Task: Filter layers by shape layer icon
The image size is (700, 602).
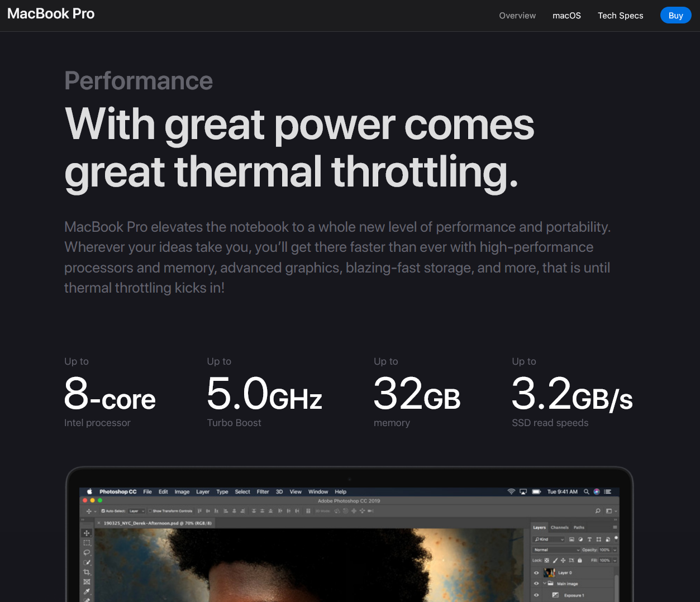Action: [598, 539]
